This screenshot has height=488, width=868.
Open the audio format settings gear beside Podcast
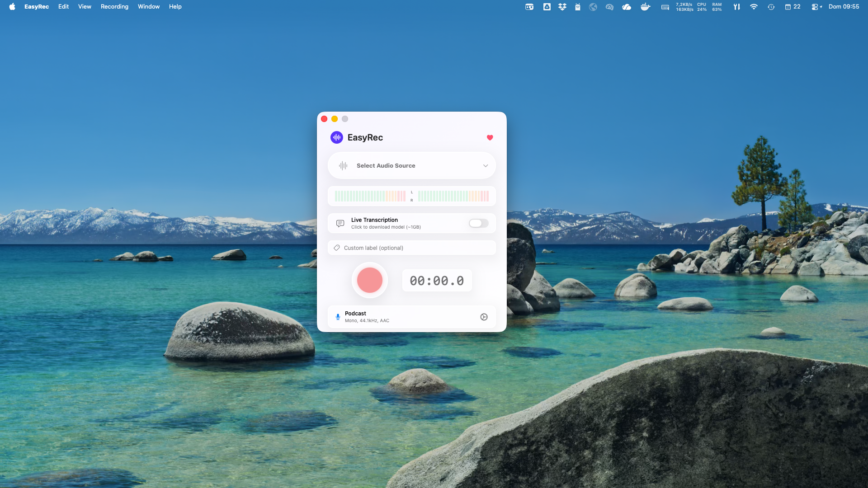pos(484,317)
